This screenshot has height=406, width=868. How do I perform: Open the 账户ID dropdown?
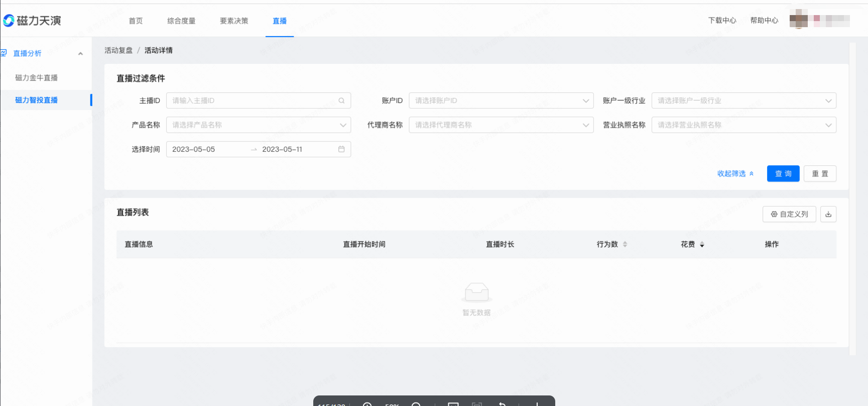pyautogui.click(x=501, y=100)
